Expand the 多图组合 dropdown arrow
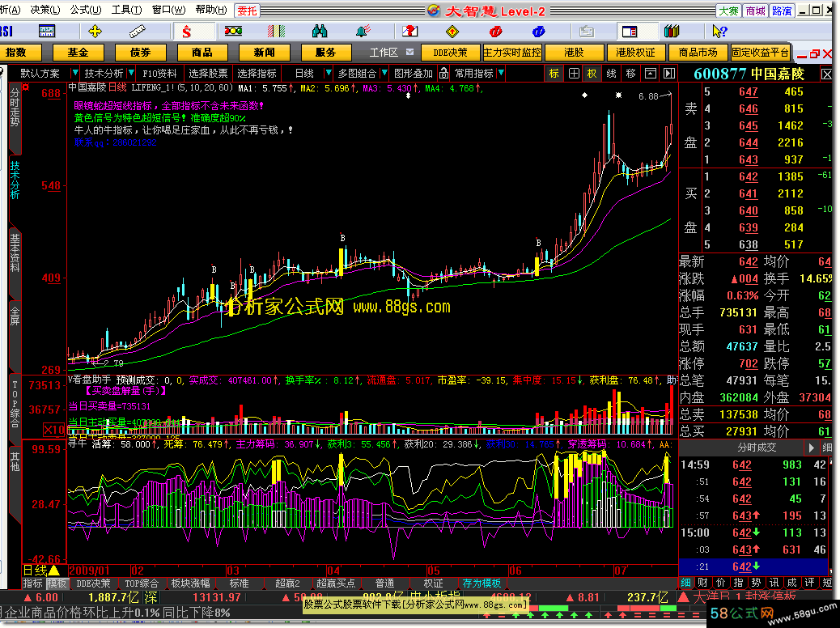Viewport: 840px width, 628px height. 384,73
